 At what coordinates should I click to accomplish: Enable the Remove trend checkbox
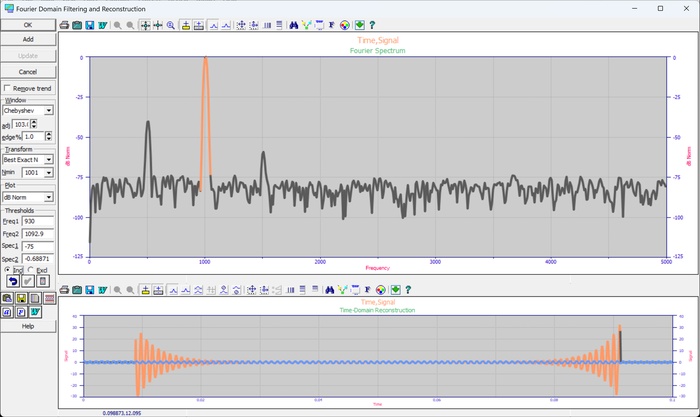point(7,88)
